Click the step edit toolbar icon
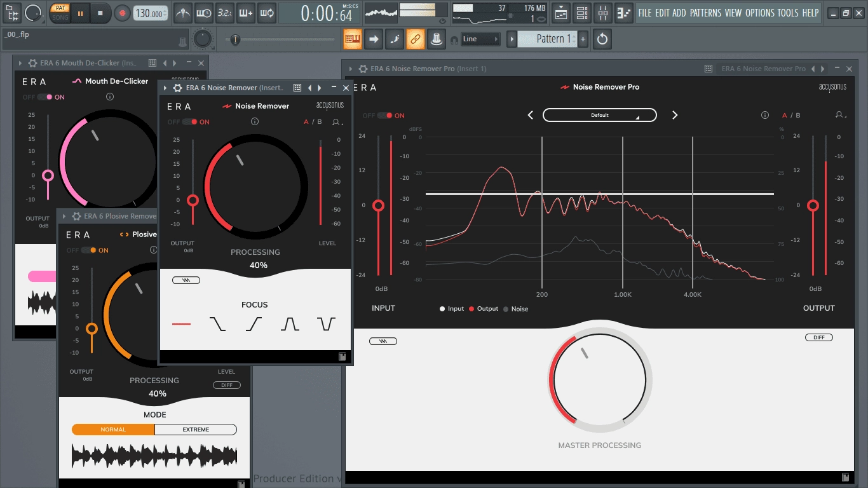This screenshot has height=488, width=868. point(395,39)
